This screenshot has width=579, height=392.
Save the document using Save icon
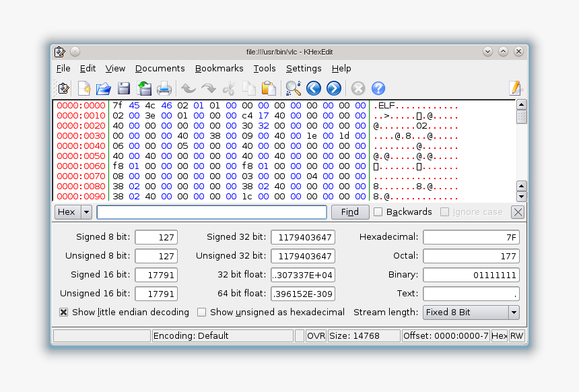tap(124, 88)
